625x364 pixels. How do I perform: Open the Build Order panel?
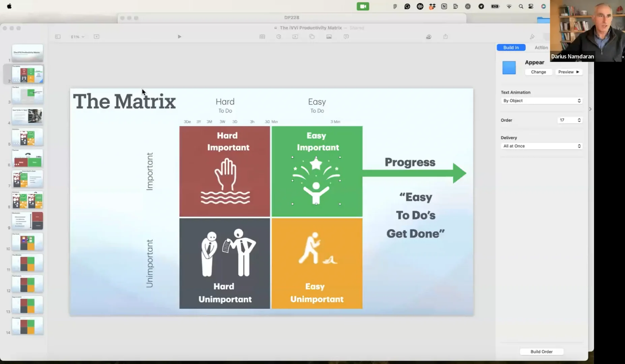541,352
